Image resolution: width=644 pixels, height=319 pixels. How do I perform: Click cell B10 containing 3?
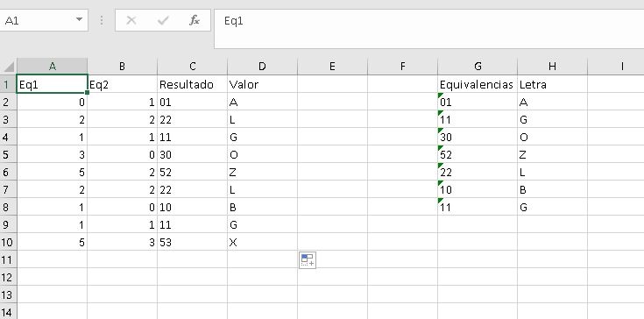122,242
